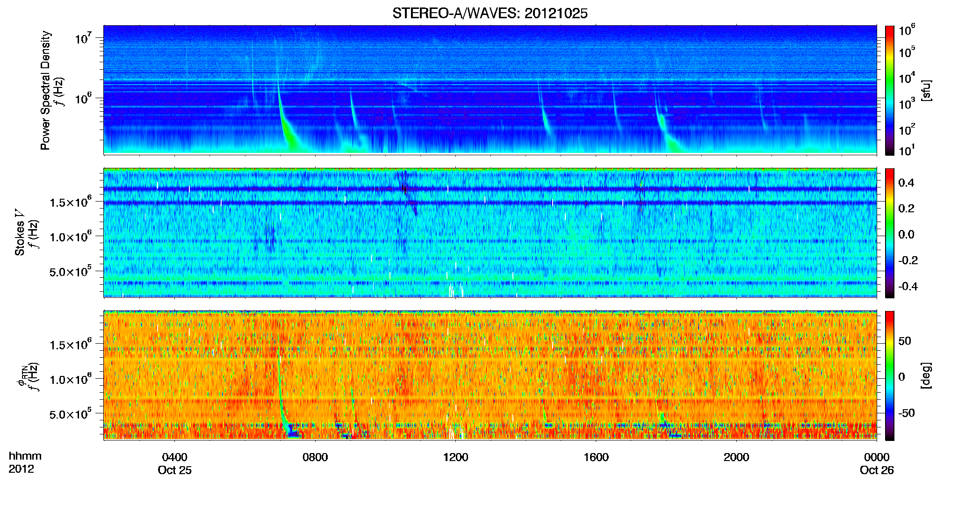Image resolution: width=980 pixels, height=505 pixels.
Task: Click the 0000 time axis label
Action: click(x=877, y=457)
